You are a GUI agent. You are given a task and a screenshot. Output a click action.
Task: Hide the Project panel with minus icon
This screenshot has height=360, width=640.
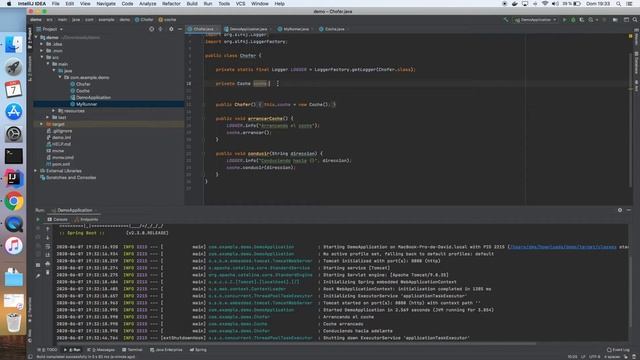click(180, 29)
